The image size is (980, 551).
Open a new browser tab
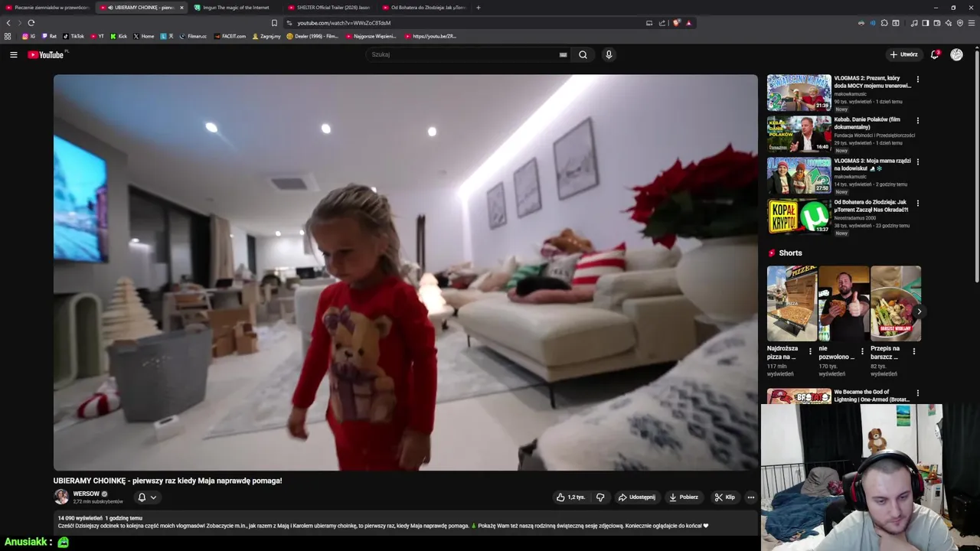click(x=479, y=8)
